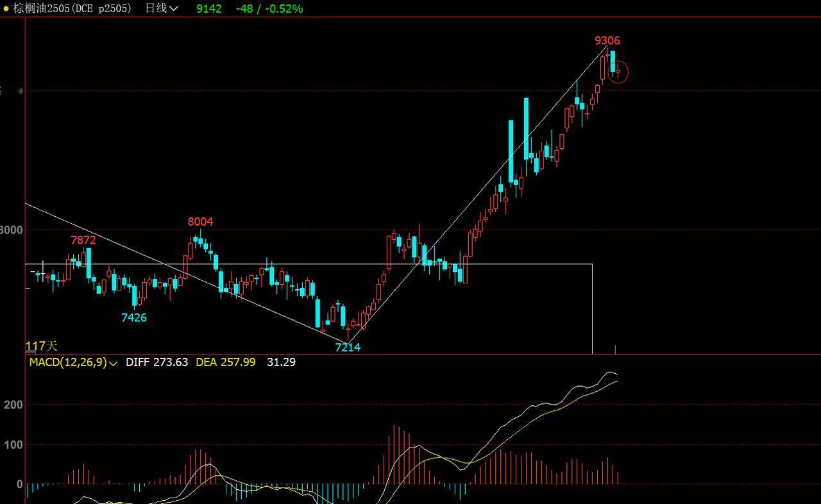Click the "DEA 257.99" readout

click(225, 362)
